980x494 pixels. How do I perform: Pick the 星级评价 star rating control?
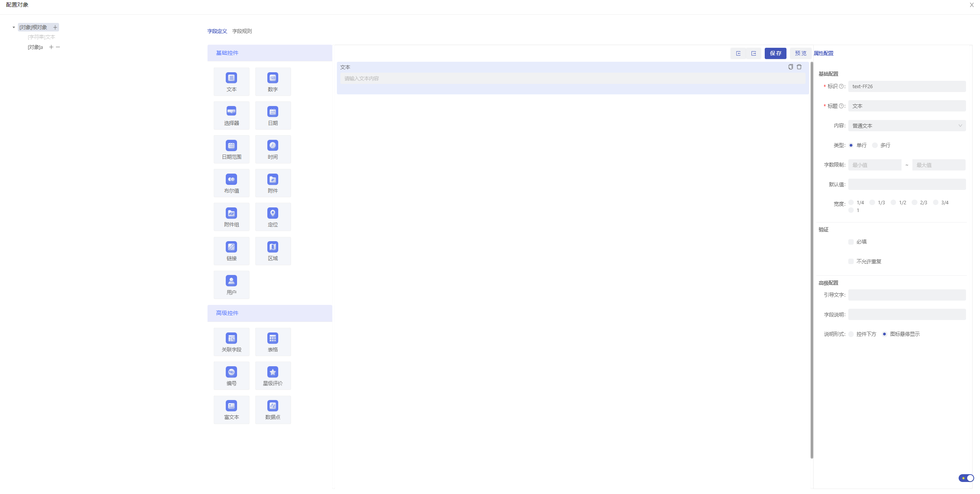273,376
